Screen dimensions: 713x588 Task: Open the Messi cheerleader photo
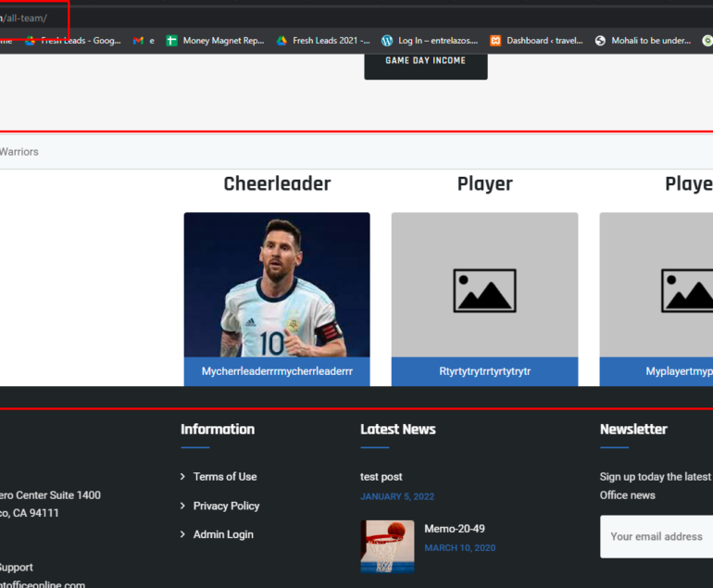pyautogui.click(x=277, y=284)
